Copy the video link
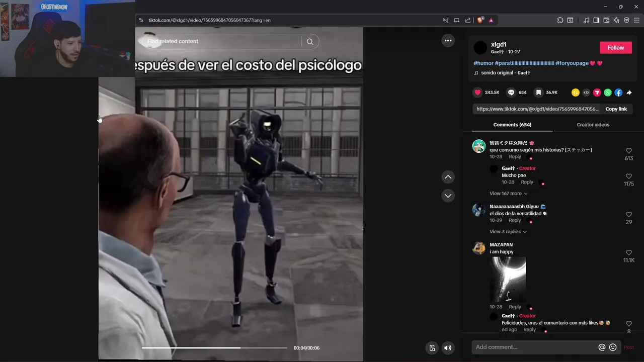 pyautogui.click(x=616, y=109)
